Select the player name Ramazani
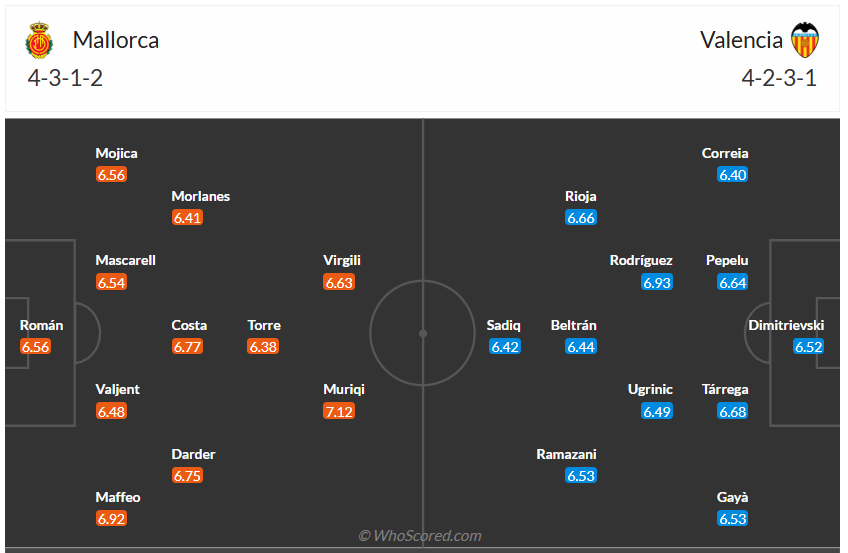The image size is (848, 553). click(566, 454)
